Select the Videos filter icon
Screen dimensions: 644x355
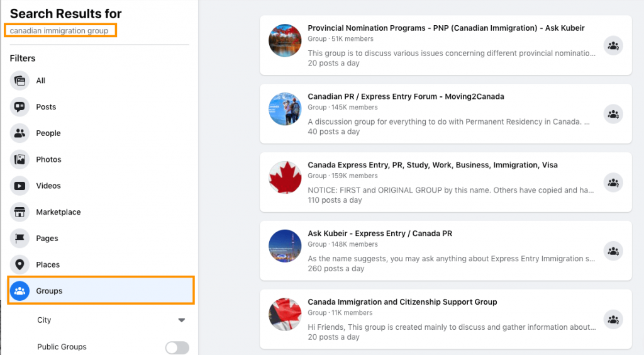pyautogui.click(x=19, y=186)
